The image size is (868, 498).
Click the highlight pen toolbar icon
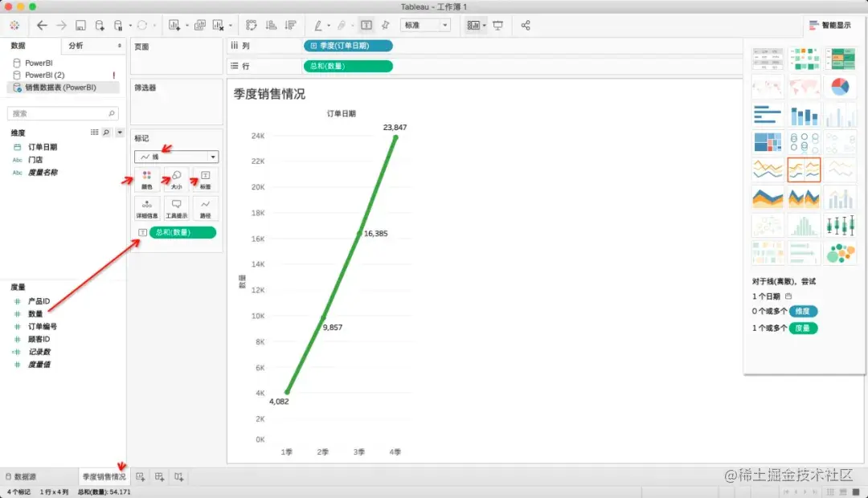coord(318,26)
